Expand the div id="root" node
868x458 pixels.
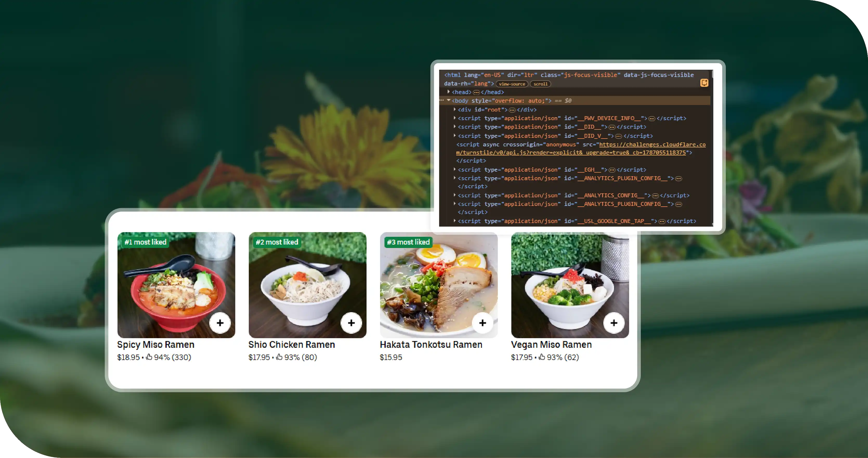[455, 109]
